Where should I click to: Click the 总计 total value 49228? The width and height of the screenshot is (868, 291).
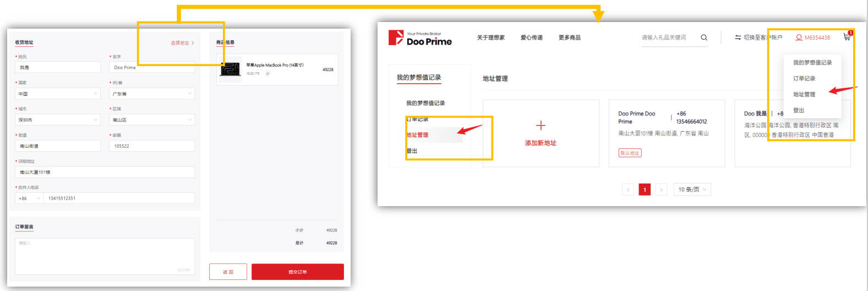coord(331,243)
